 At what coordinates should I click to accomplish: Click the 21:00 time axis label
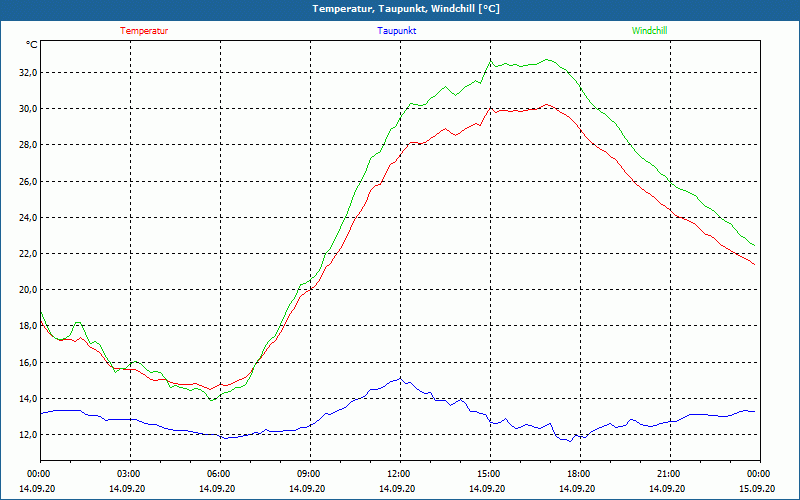(x=670, y=474)
